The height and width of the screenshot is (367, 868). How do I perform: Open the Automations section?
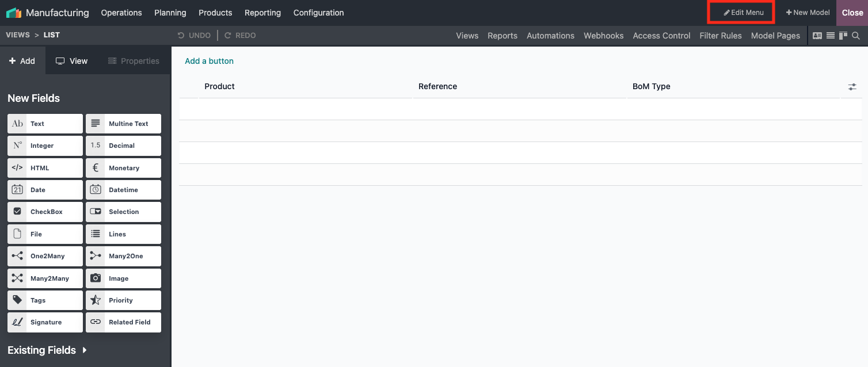coord(550,36)
